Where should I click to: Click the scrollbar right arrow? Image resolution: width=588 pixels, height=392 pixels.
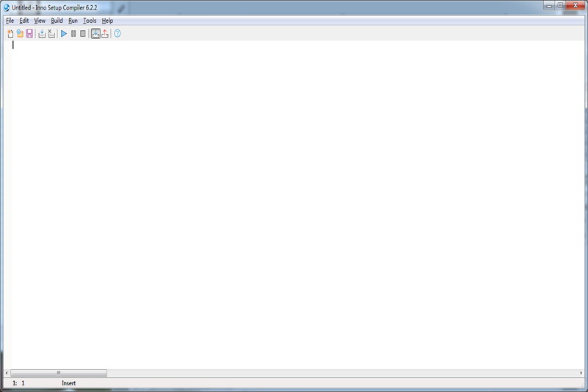tap(581, 373)
